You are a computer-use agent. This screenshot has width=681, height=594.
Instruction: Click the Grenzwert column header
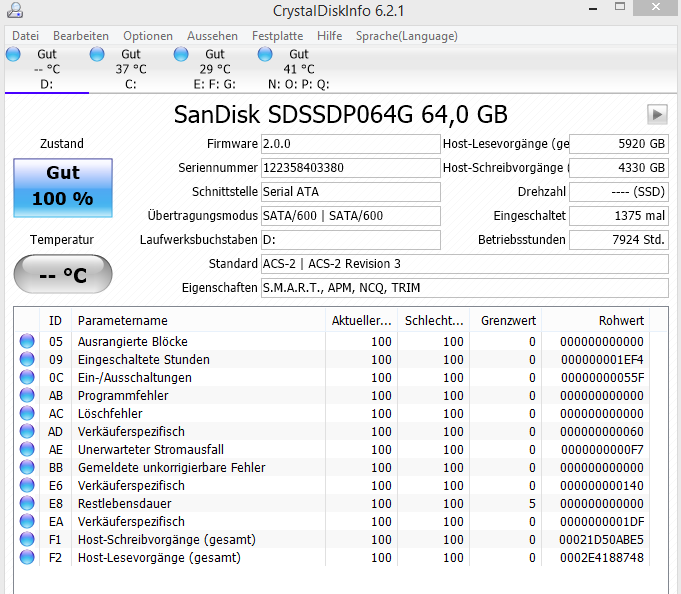tap(506, 320)
